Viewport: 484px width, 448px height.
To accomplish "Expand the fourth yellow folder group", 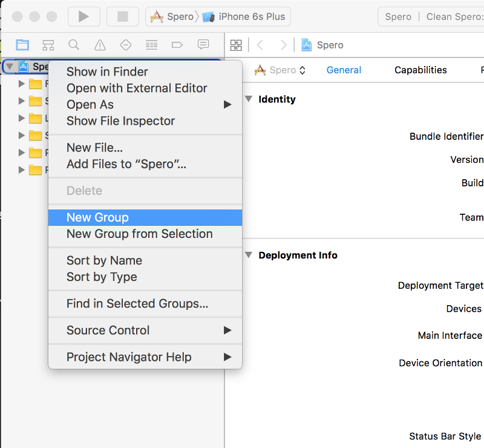I will (x=21, y=136).
